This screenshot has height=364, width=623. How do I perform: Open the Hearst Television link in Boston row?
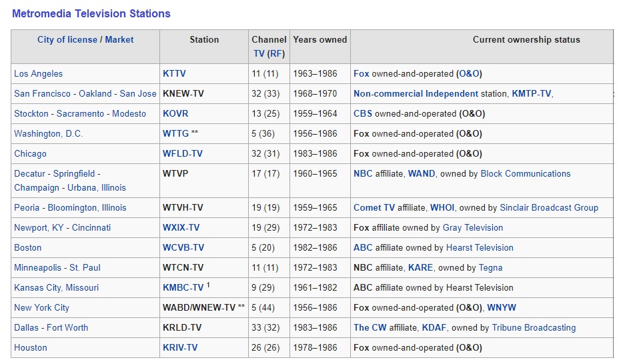[480, 248]
